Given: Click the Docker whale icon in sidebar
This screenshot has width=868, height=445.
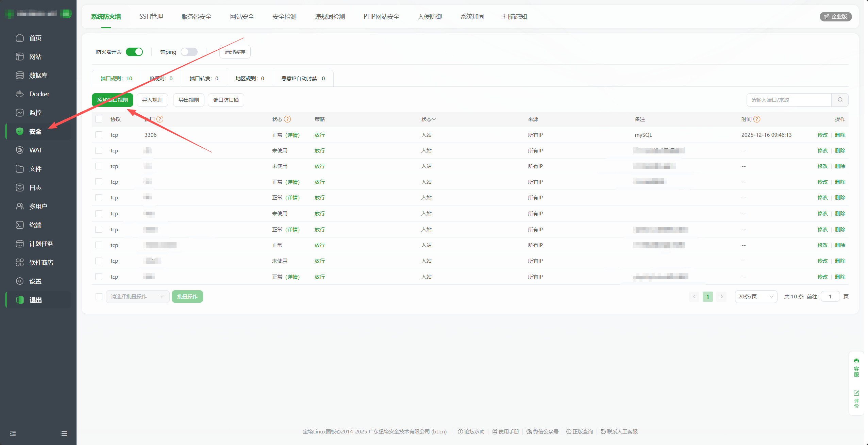Looking at the screenshot, I should coord(20,94).
